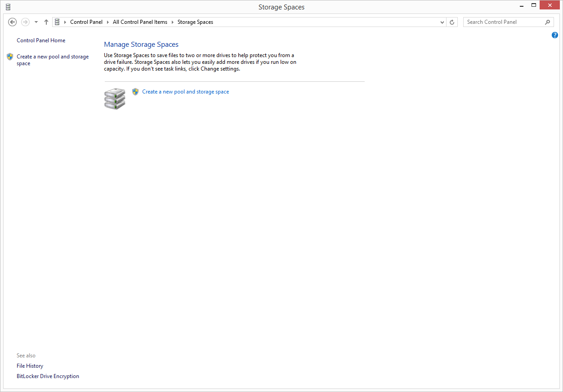This screenshot has width=563, height=392.
Task: Click shield icon beside main create link
Action: tap(135, 92)
